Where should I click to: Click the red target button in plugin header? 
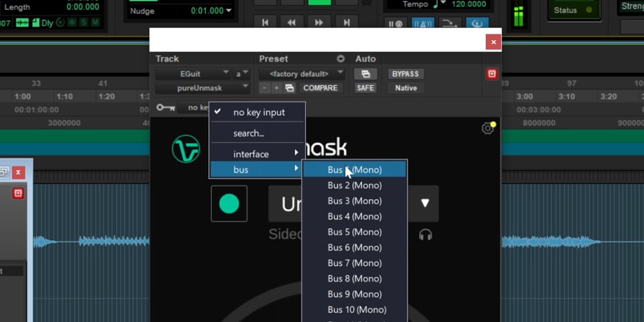[492, 74]
